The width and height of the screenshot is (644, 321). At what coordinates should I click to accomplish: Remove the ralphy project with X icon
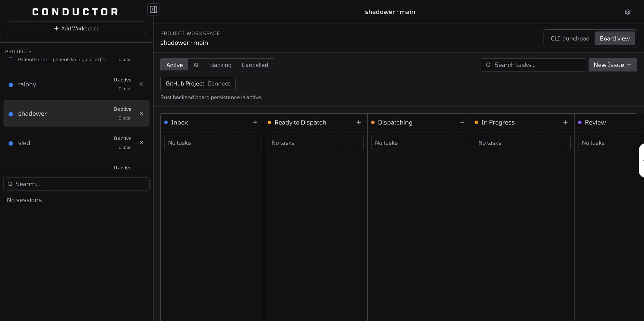point(141,84)
